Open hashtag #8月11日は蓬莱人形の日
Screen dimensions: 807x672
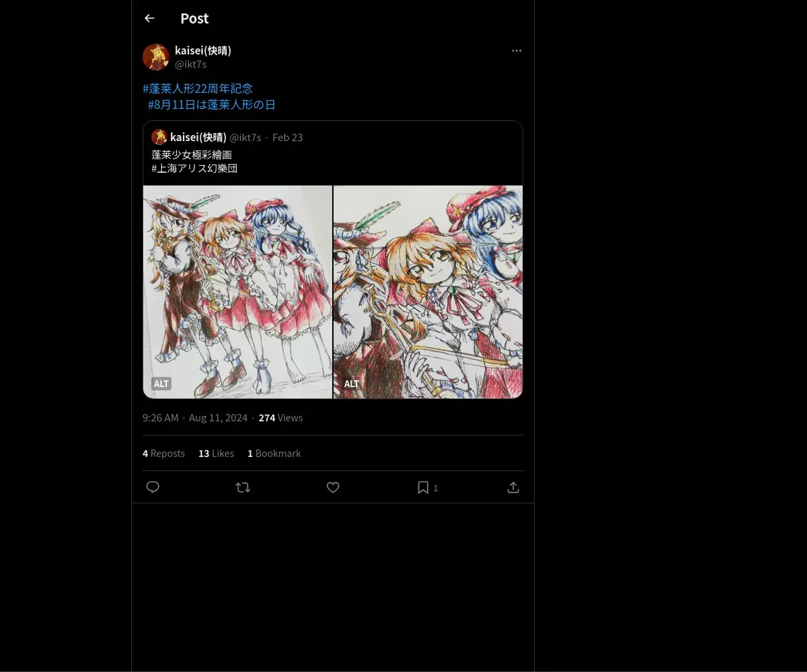(212, 105)
